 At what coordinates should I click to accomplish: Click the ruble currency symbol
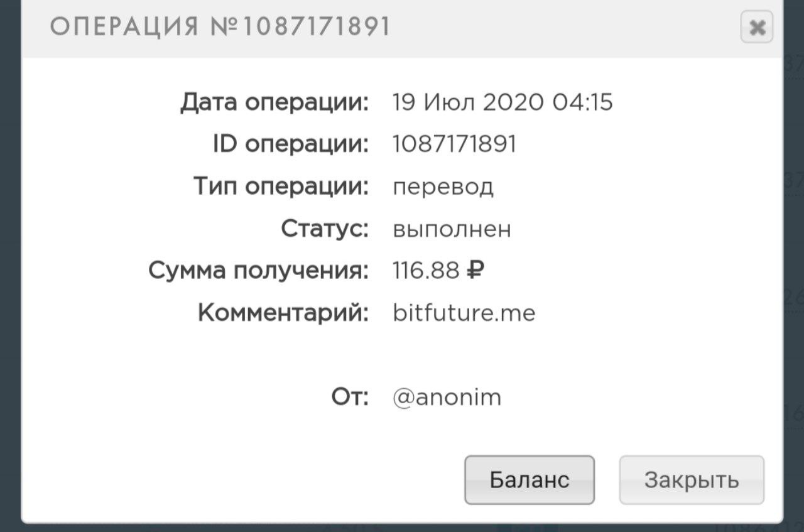475,271
